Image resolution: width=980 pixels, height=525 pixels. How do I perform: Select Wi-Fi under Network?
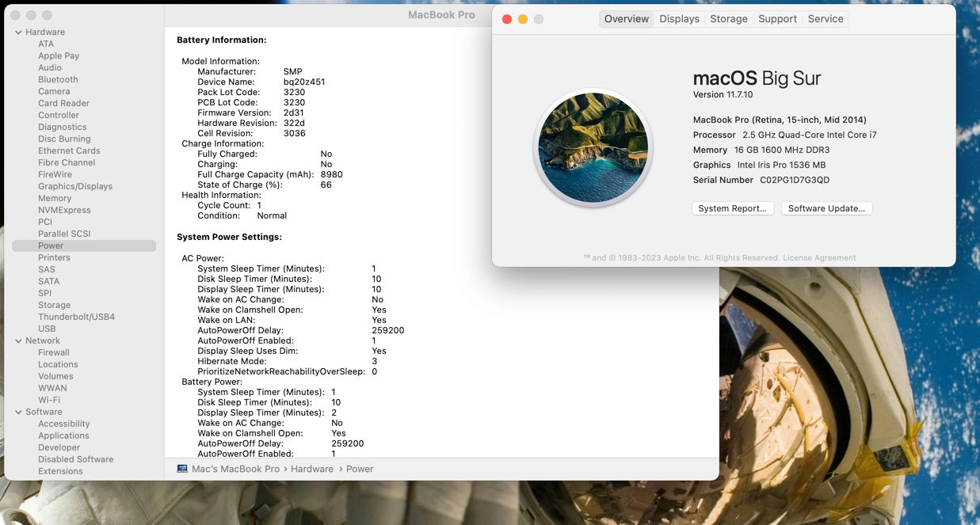pos(49,401)
